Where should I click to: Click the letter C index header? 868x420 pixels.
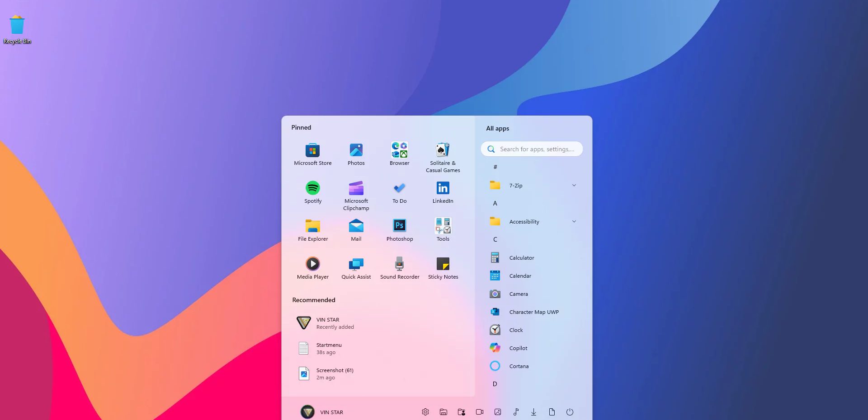tap(495, 239)
